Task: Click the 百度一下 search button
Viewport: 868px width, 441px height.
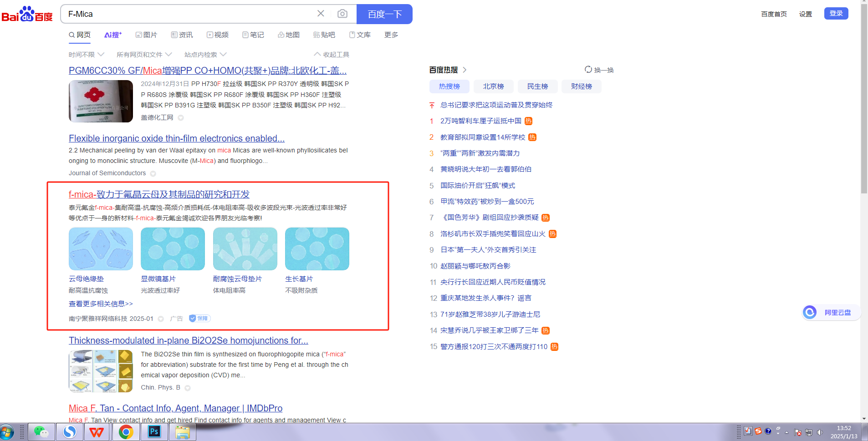Action: coord(384,14)
